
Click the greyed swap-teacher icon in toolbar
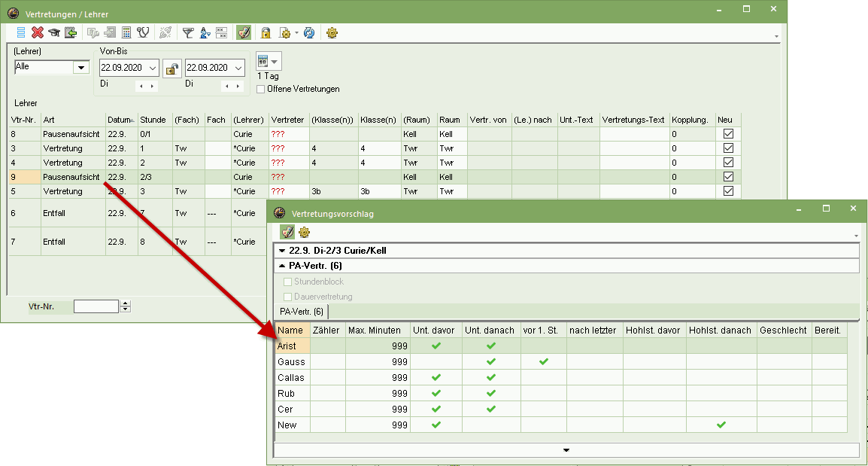click(x=93, y=32)
